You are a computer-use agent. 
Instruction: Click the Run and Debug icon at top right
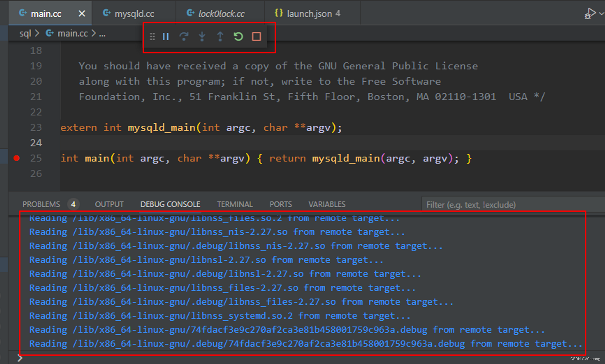590,14
